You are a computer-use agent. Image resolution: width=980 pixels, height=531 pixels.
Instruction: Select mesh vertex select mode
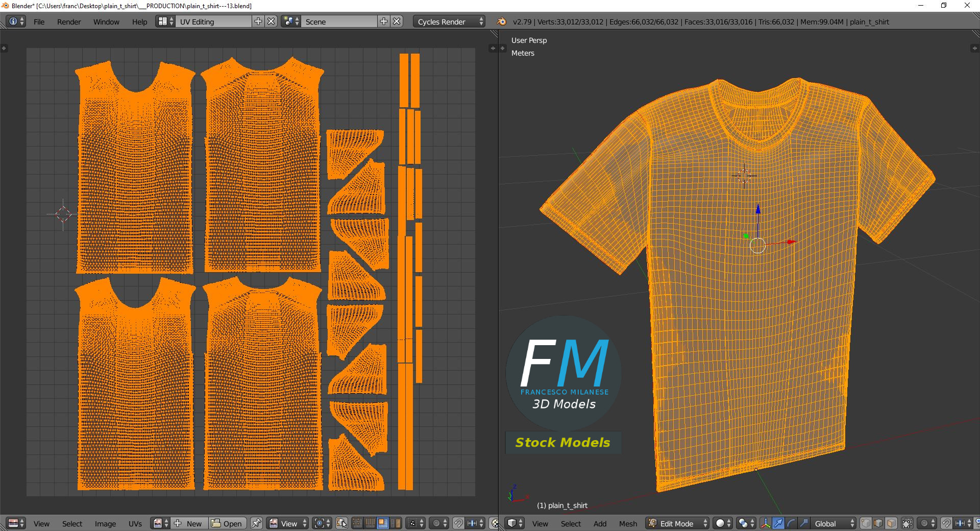click(x=866, y=523)
